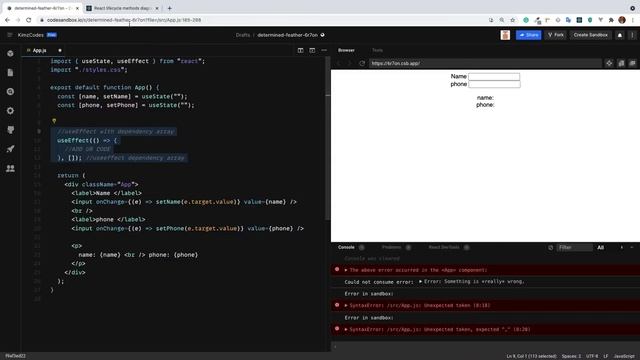Click the preview back arrow
640x360 pixels.
[x=339, y=63]
